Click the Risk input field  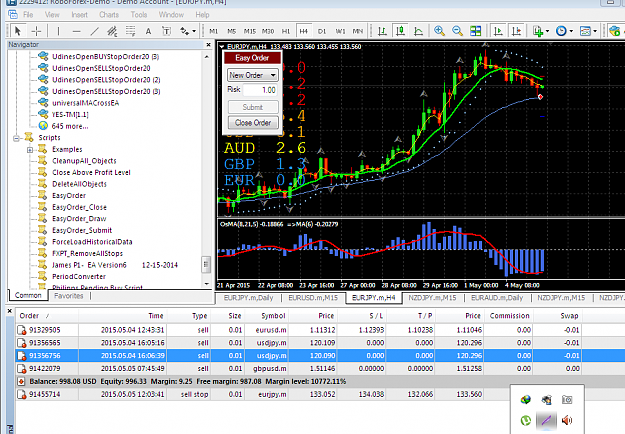pos(261,90)
